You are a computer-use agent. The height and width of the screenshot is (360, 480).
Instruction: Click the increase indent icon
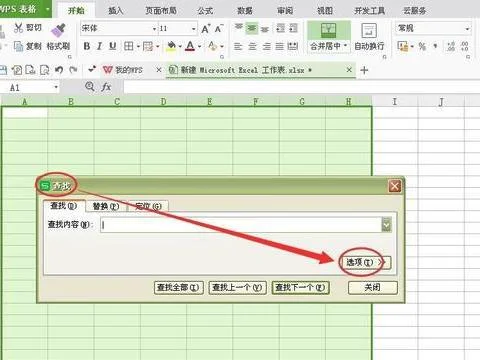[x=293, y=28]
